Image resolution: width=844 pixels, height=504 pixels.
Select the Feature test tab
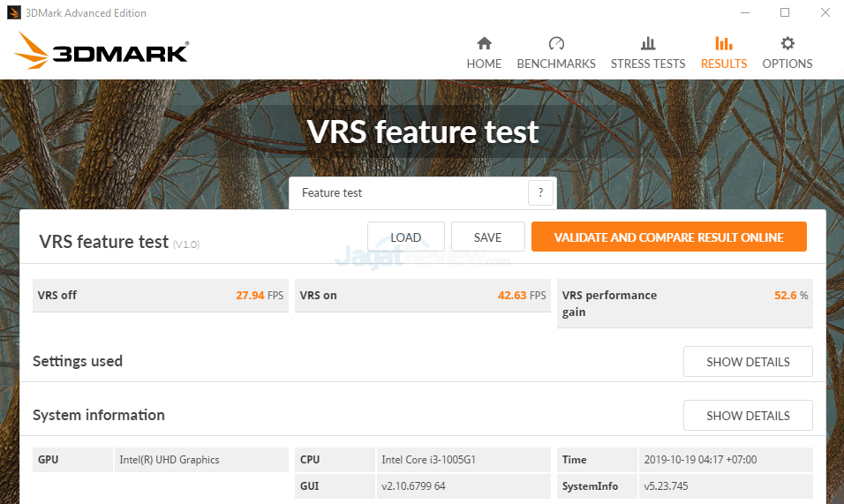point(332,192)
